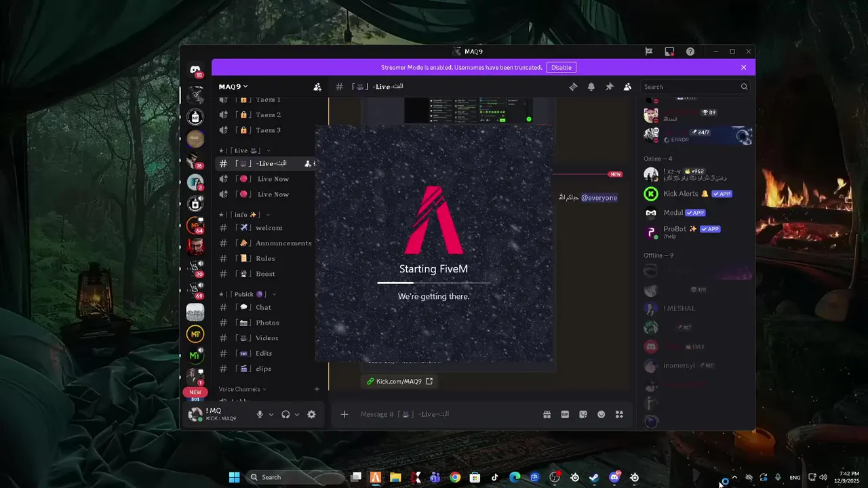Open Discord inbox flag icon in title bar

click(x=649, y=52)
